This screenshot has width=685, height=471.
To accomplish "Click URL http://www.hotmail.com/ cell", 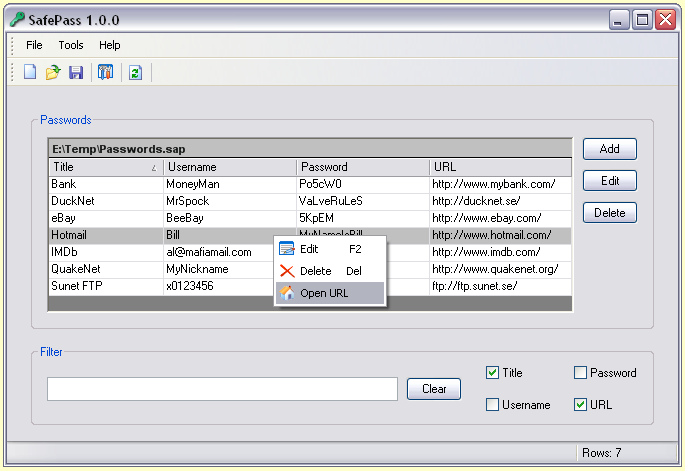I will (x=501, y=235).
